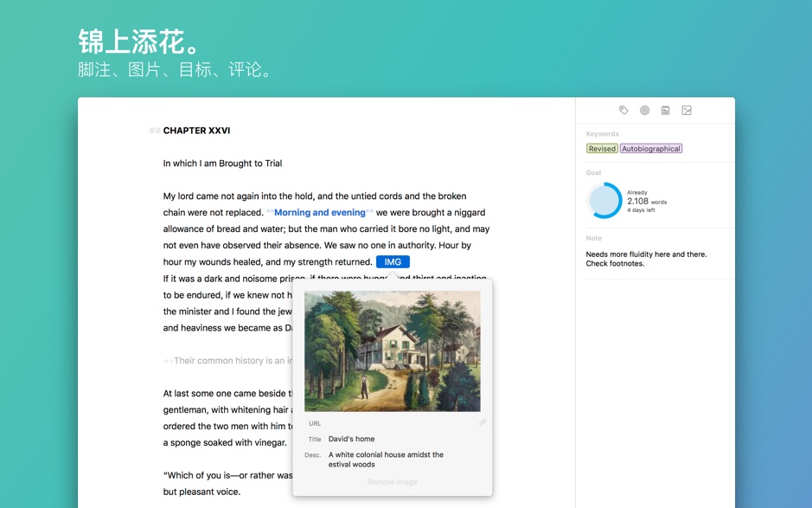Click the note text about fluidity
The image size is (812, 508).
pos(646,259)
